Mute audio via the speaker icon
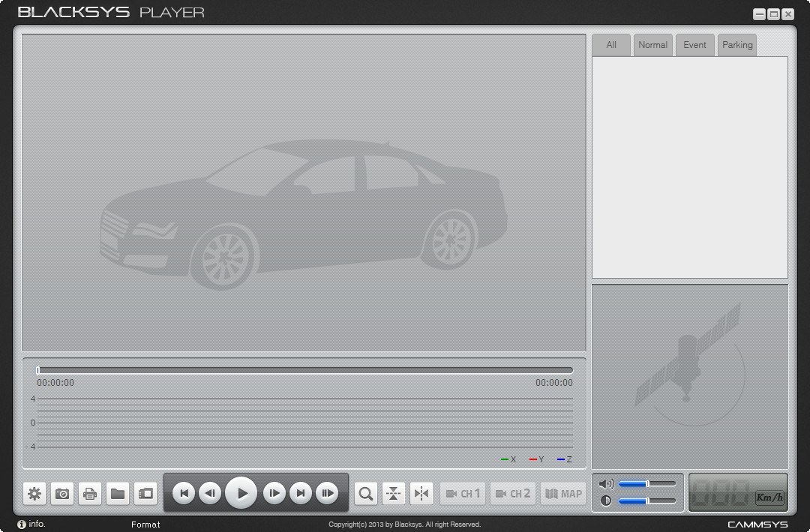The image size is (810, 532). pos(606,483)
